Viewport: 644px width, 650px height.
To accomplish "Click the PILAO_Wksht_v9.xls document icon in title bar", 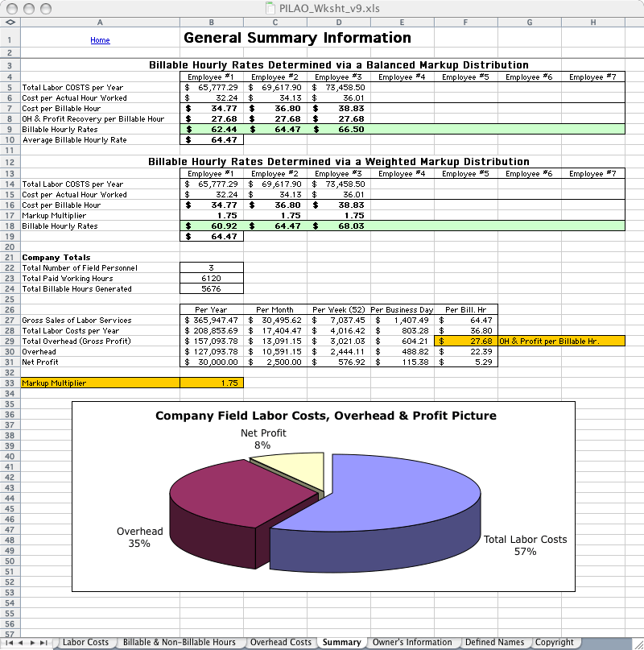I will pyautogui.click(x=270, y=8).
